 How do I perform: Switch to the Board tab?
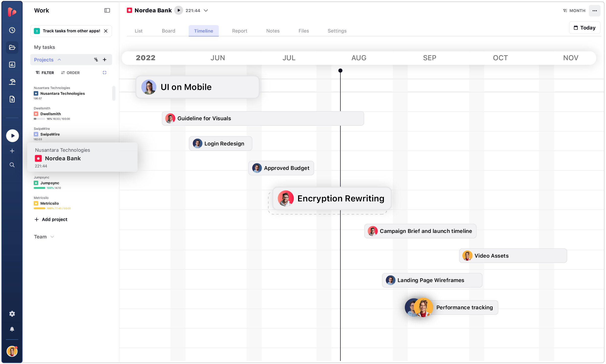tap(168, 31)
